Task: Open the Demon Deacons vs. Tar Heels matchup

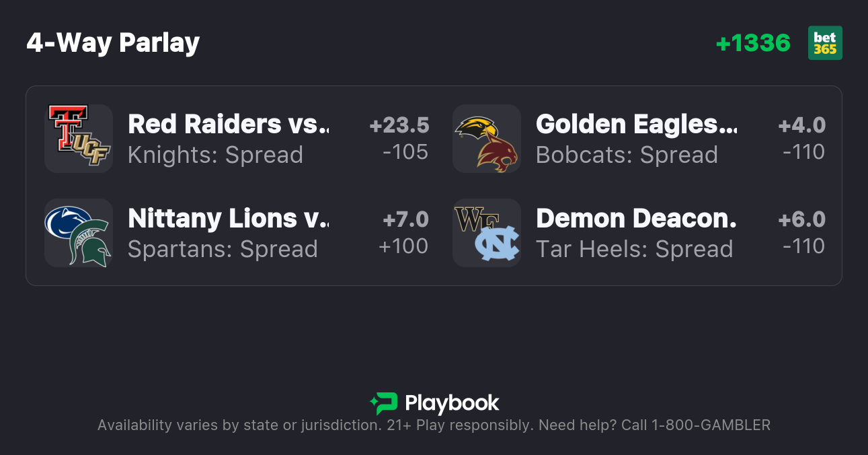Action: click(x=636, y=219)
